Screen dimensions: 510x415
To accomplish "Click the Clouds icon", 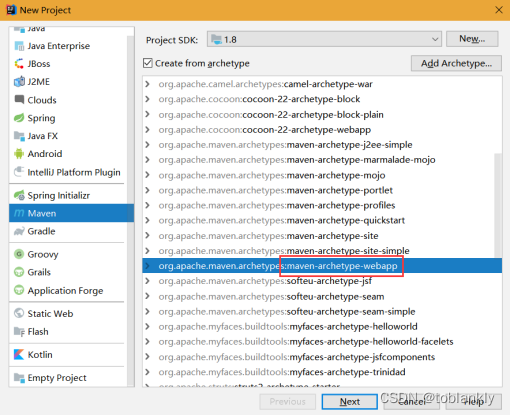I will click(19, 99).
